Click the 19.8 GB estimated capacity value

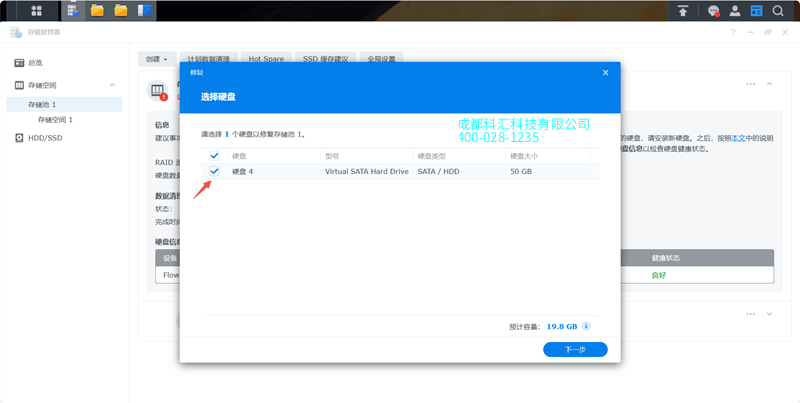point(562,326)
